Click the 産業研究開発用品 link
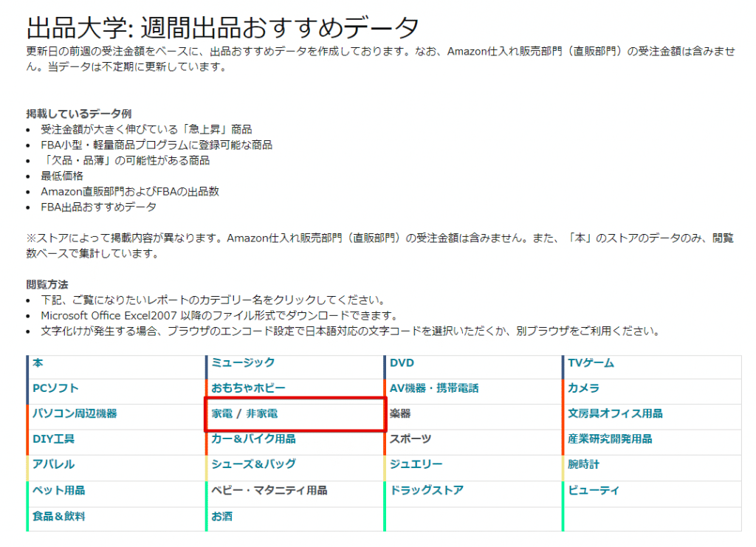The image size is (756, 547). [x=610, y=439]
